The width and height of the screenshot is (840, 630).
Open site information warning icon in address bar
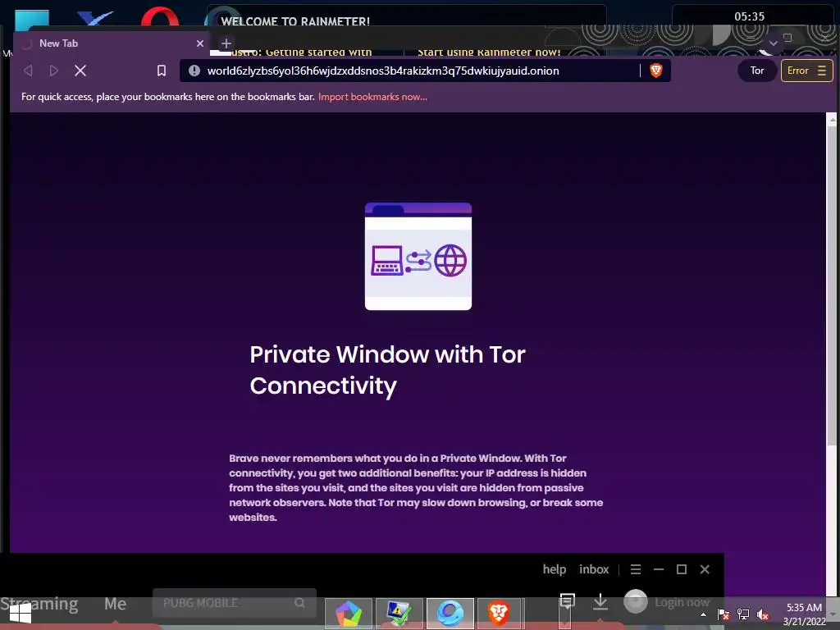[x=194, y=71]
